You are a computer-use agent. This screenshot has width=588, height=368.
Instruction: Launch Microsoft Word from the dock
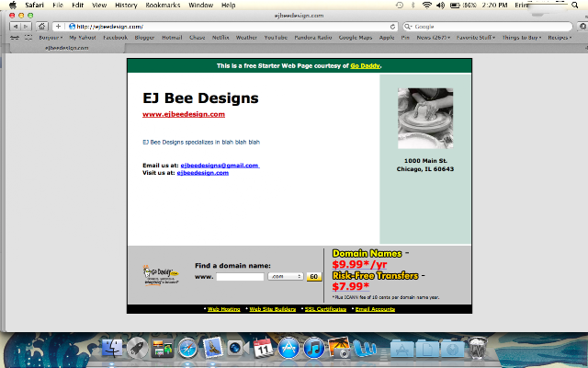click(364, 349)
